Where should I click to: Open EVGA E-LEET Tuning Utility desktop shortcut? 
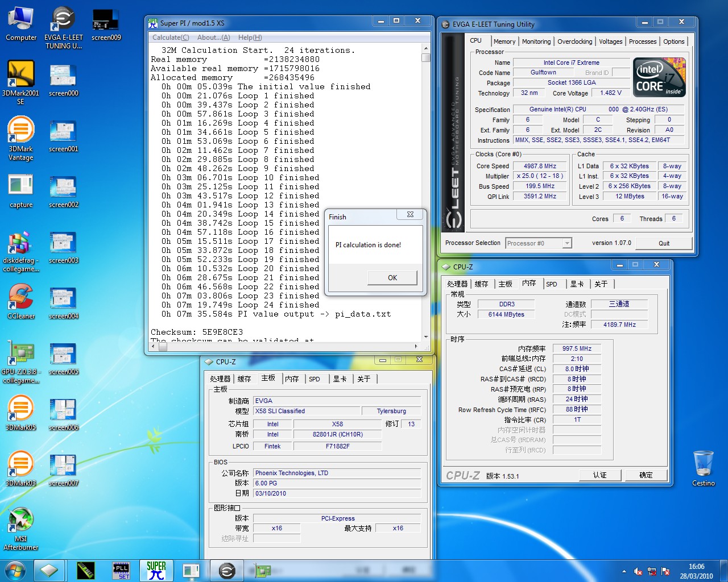tap(63, 28)
